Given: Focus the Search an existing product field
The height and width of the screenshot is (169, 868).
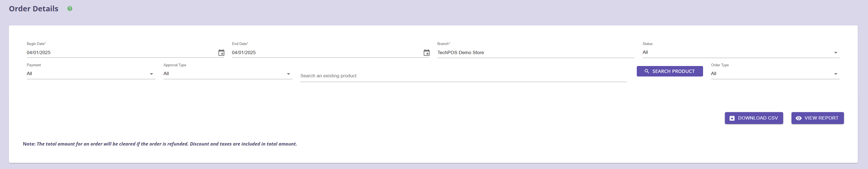Looking at the screenshot, I should (x=463, y=76).
